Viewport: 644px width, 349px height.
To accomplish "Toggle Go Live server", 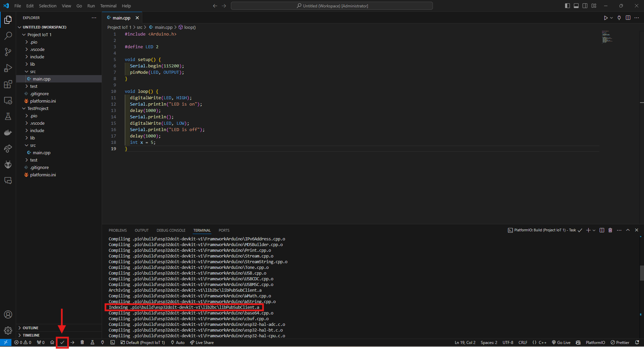I will pos(561,342).
